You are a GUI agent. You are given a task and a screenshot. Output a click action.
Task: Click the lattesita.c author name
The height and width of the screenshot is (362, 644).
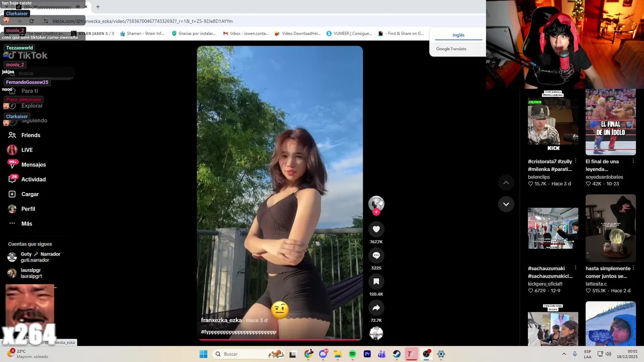click(596, 284)
